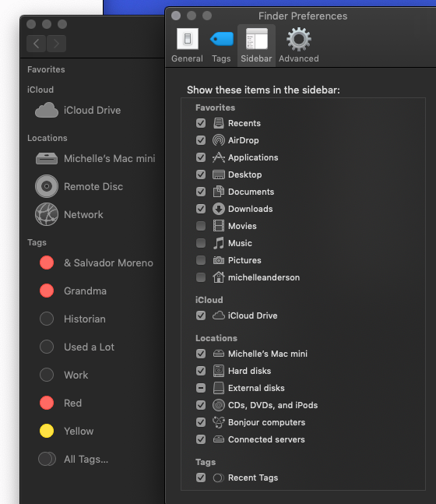Open the Network globe in the sidebar
Image resolution: width=436 pixels, height=504 pixels.
[x=47, y=214]
